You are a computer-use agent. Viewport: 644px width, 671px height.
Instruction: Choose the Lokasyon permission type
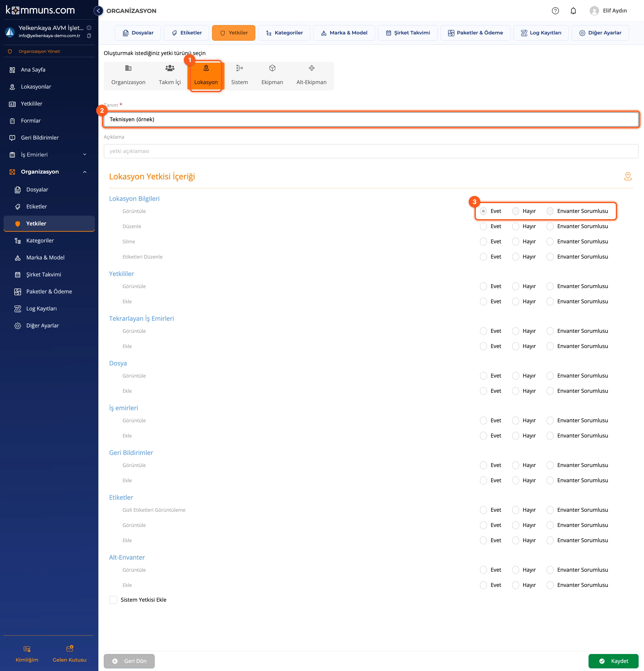point(206,76)
